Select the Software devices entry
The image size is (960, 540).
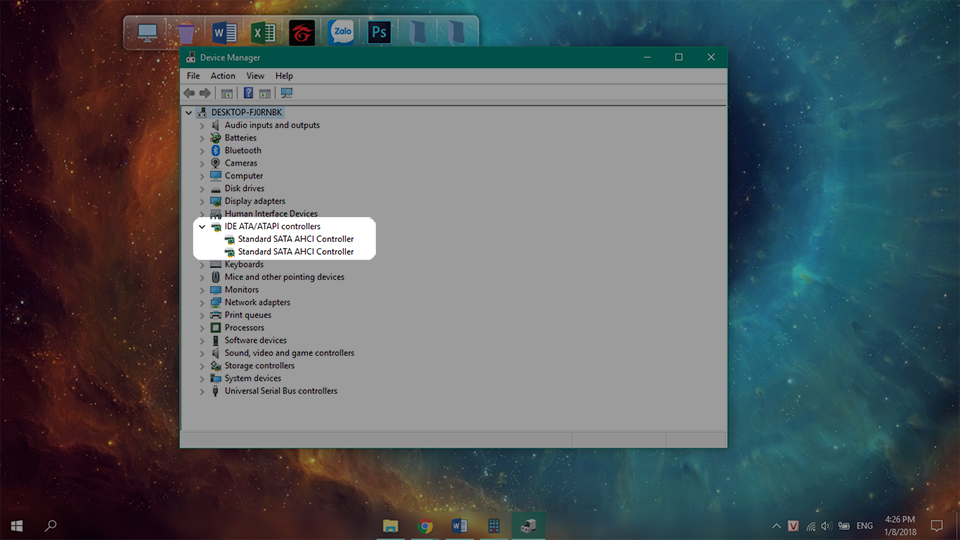pos(255,340)
